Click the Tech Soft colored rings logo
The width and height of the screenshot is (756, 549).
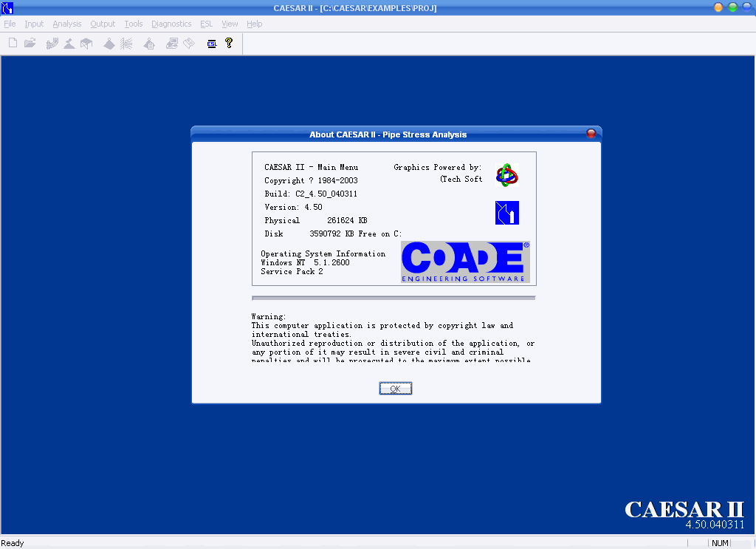pos(506,174)
